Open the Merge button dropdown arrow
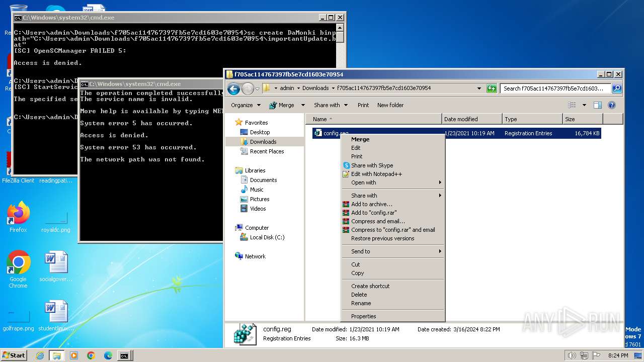Viewport: 644px width, 362px height. pyautogui.click(x=303, y=105)
